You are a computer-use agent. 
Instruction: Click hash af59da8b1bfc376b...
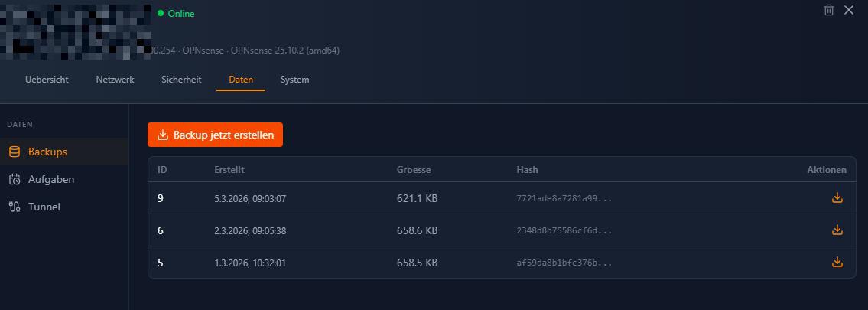[564, 263]
